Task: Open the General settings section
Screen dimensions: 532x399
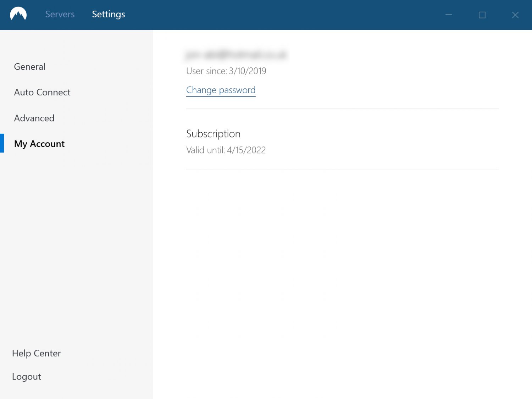Action: pos(30,67)
